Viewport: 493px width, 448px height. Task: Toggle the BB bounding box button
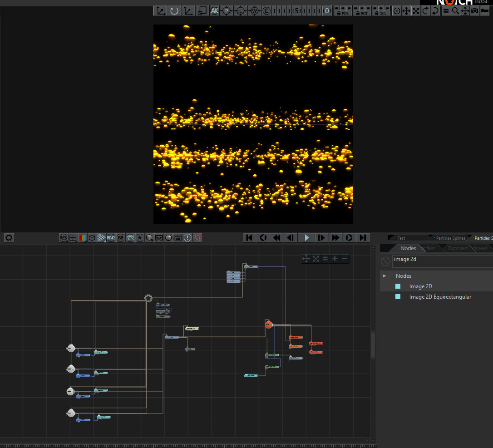(x=121, y=238)
